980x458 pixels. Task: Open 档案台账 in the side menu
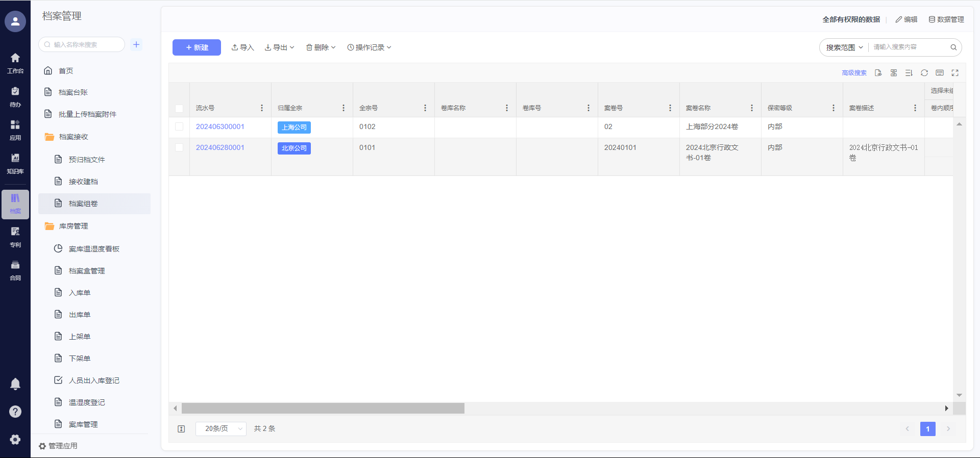coord(73,92)
